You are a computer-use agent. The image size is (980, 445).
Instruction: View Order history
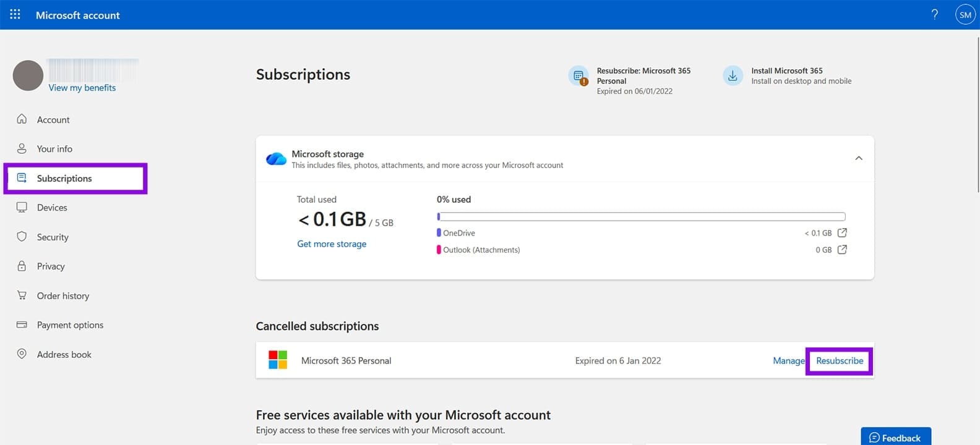[63, 296]
